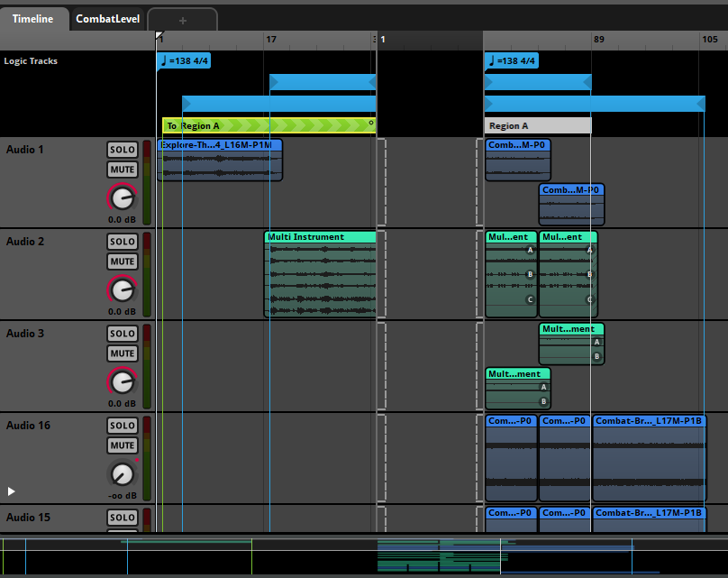728x578 pixels.
Task: Select lower Comb...M-P0 clip on Audio 1
Action: point(571,205)
